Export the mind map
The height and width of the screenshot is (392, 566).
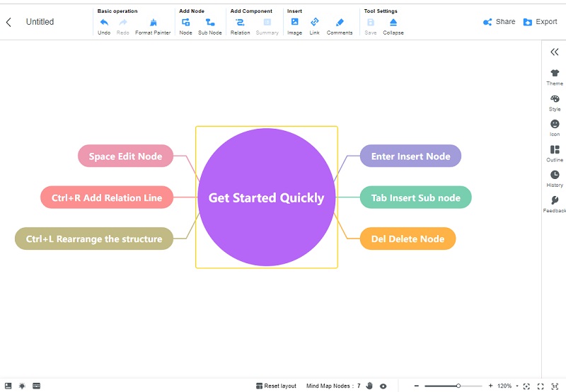click(540, 22)
